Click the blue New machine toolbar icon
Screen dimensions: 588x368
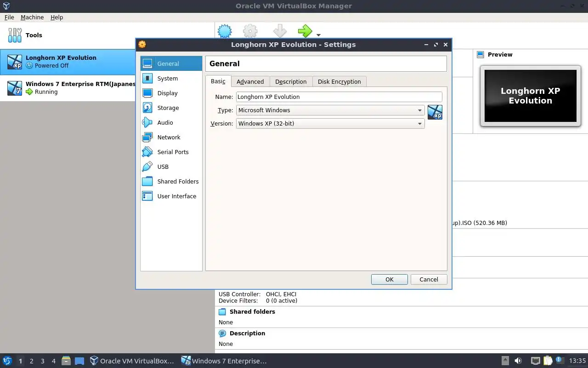click(225, 31)
